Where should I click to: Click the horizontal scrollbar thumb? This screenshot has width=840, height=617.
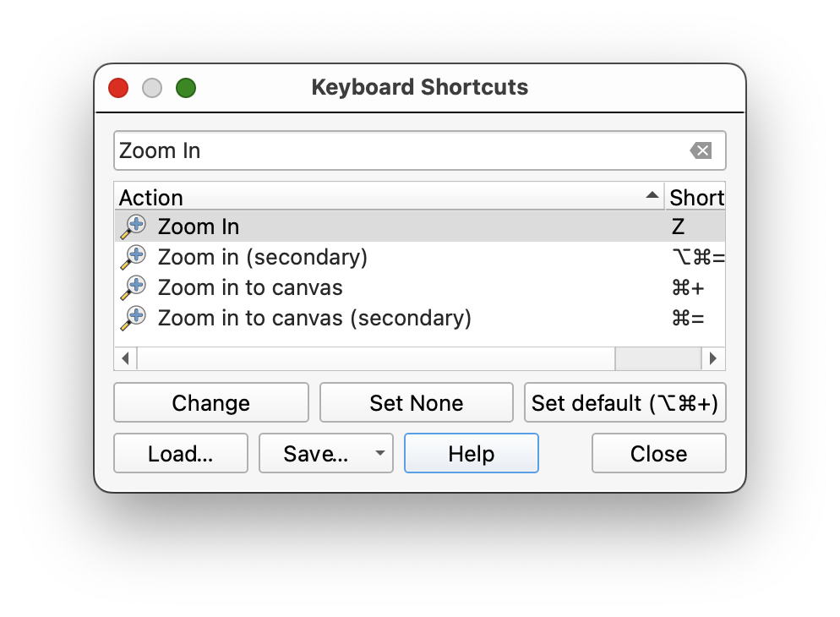[x=376, y=358]
